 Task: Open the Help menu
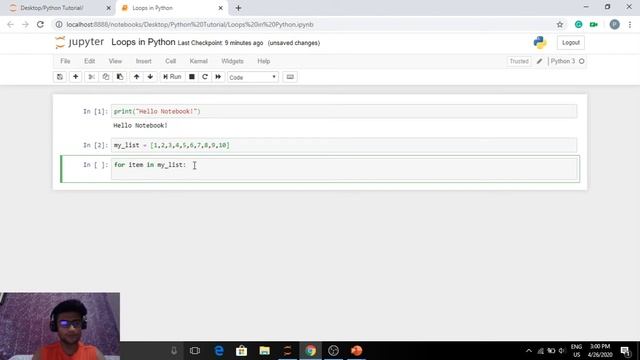pyautogui.click(x=263, y=61)
